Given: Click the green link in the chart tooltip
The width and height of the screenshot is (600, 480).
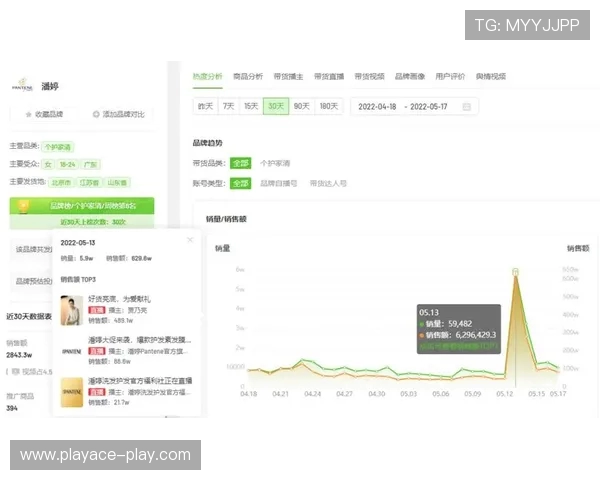Looking at the screenshot, I should (x=459, y=346).
